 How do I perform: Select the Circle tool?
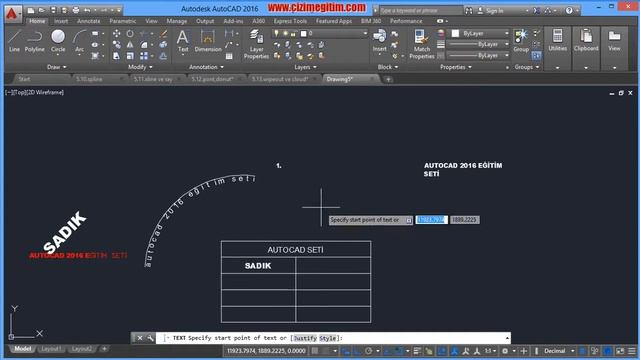click(x=58, y=41)
